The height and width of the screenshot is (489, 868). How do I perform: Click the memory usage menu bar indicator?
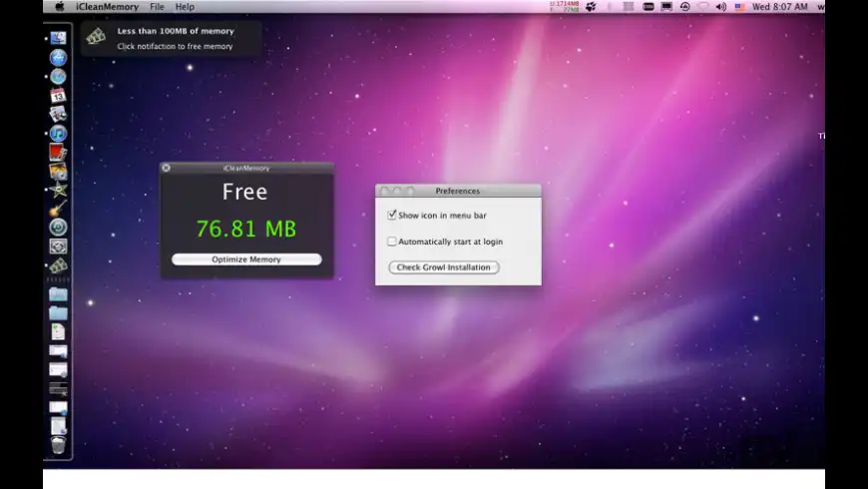coord(565,7)
